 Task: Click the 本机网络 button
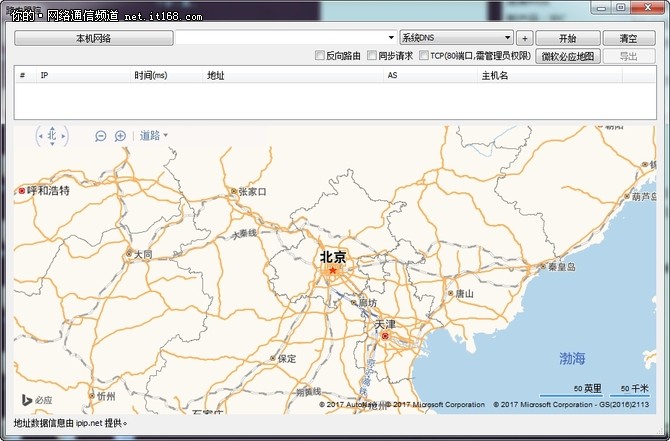93,38
